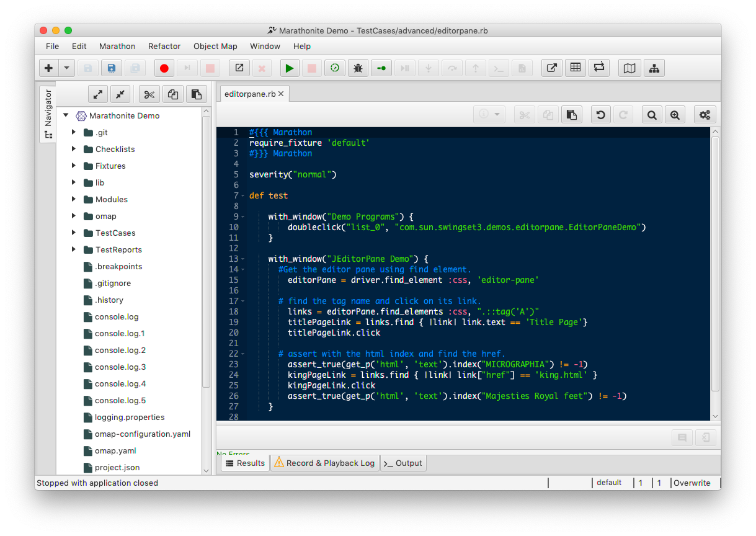Open the dropdown arrow beside the New plus button
Screen dimensions: 756x536
click(66, 68)
